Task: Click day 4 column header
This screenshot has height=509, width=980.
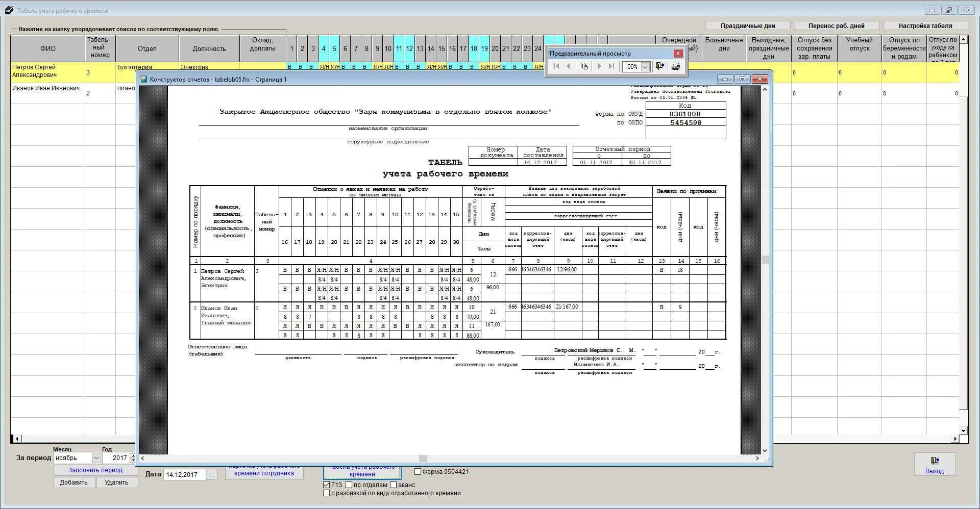Action: [x=324, y=48]
